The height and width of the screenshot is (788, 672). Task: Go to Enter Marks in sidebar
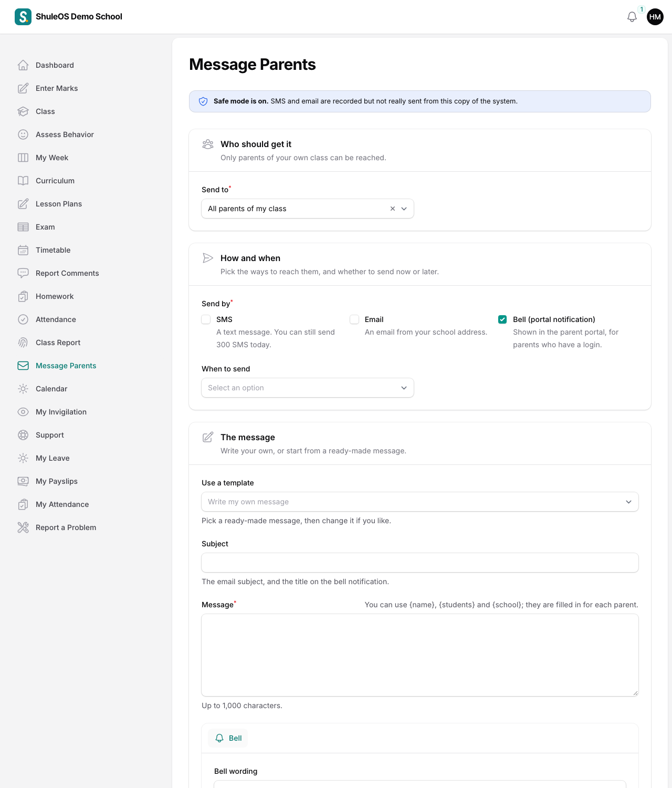tap(57, 88)
